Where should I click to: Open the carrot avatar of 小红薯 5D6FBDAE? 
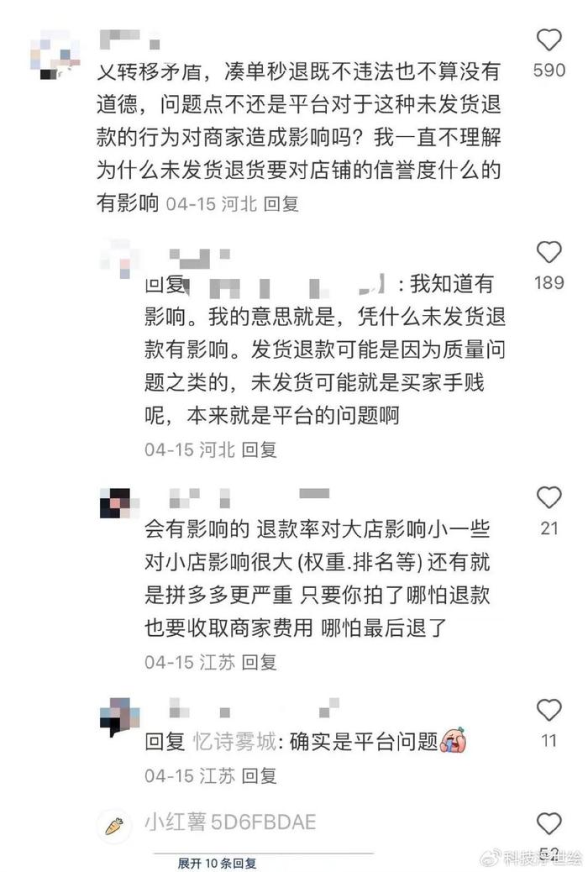pyautogui.click(x=114, y=826)
